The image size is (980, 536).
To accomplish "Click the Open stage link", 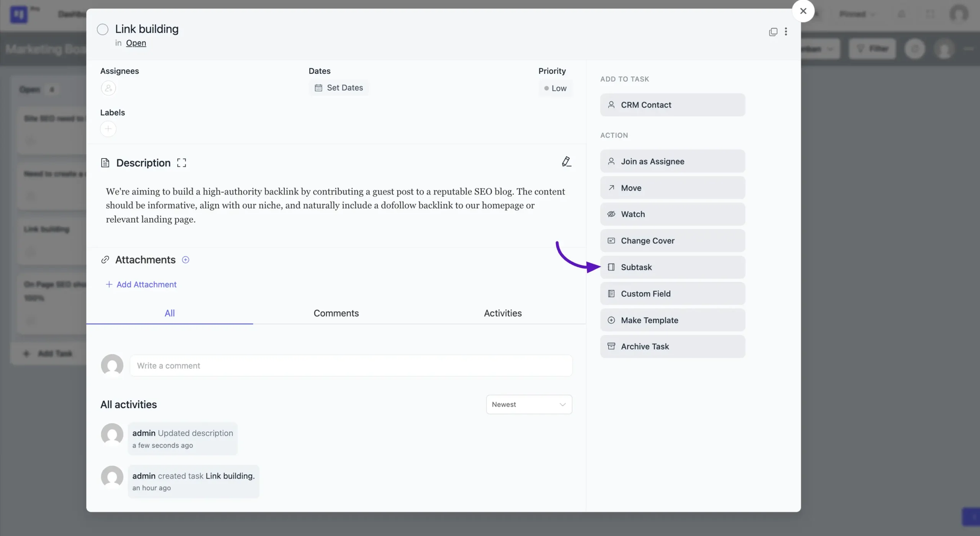I will (136, 43).
